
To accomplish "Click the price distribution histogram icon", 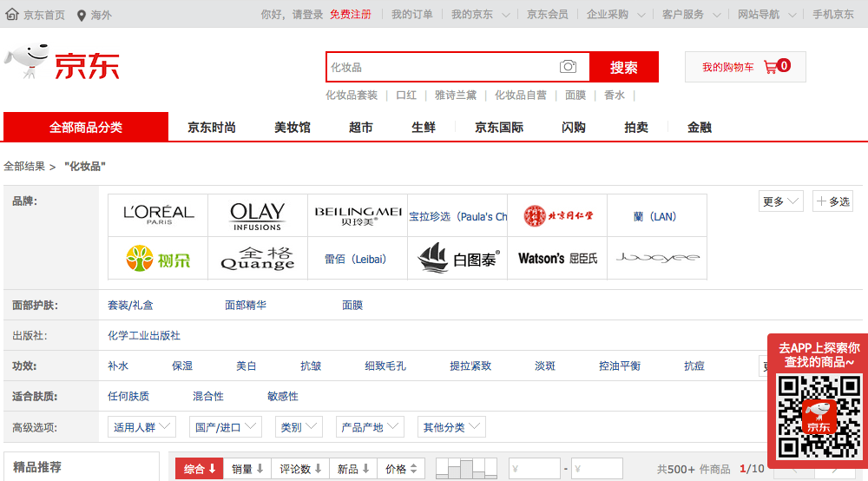I will pyautogui.click(x=466, y=469).
